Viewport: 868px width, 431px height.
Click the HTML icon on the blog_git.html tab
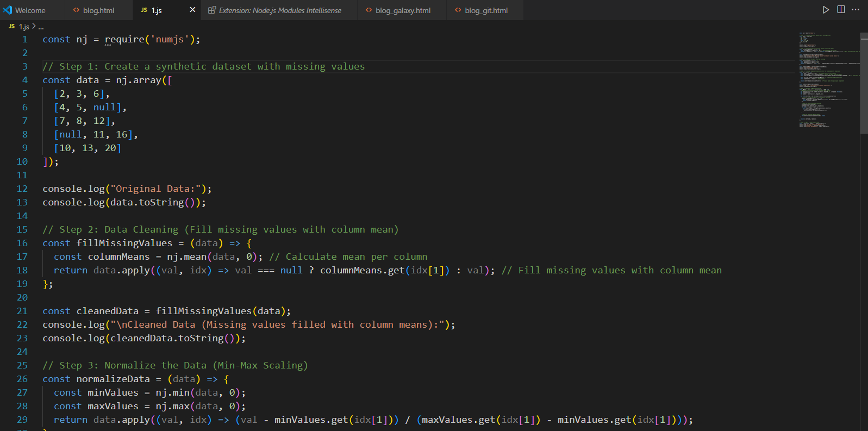click(458, 10)
